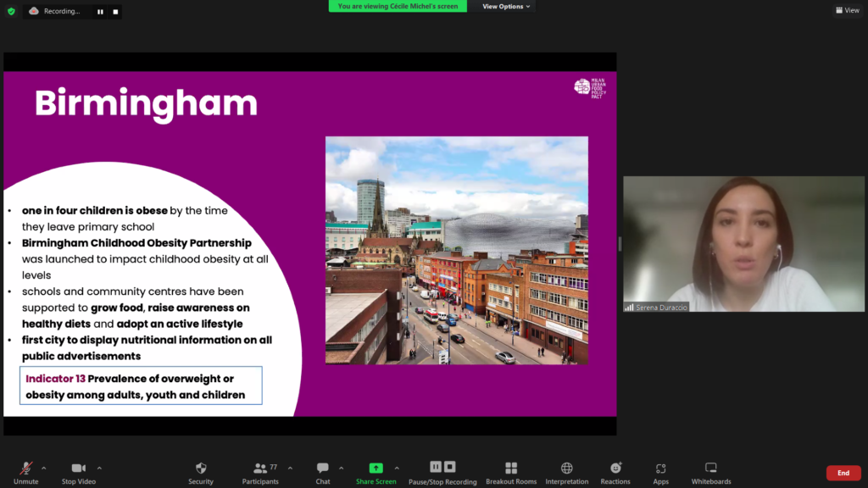Open the Reactions emoji menu
Screen dimensions: 868x488
(x=615, y=472)
